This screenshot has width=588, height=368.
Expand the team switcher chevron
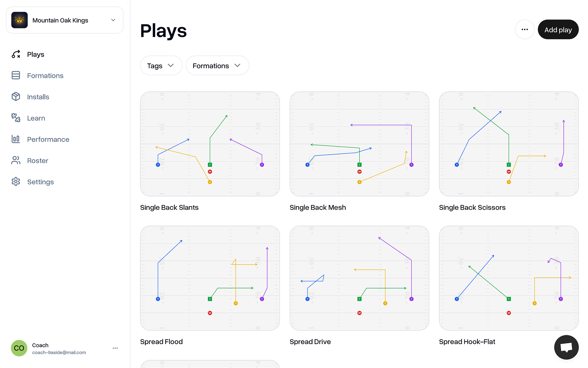(113, 20)
